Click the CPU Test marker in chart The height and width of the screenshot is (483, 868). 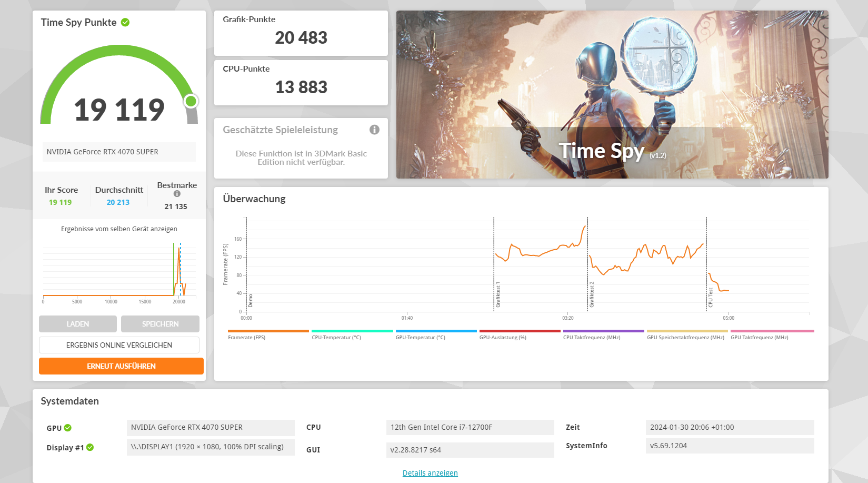click(x=710, y=298)
